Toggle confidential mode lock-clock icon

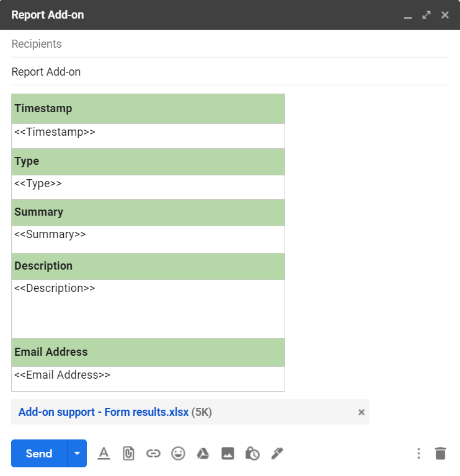(252, 454)
